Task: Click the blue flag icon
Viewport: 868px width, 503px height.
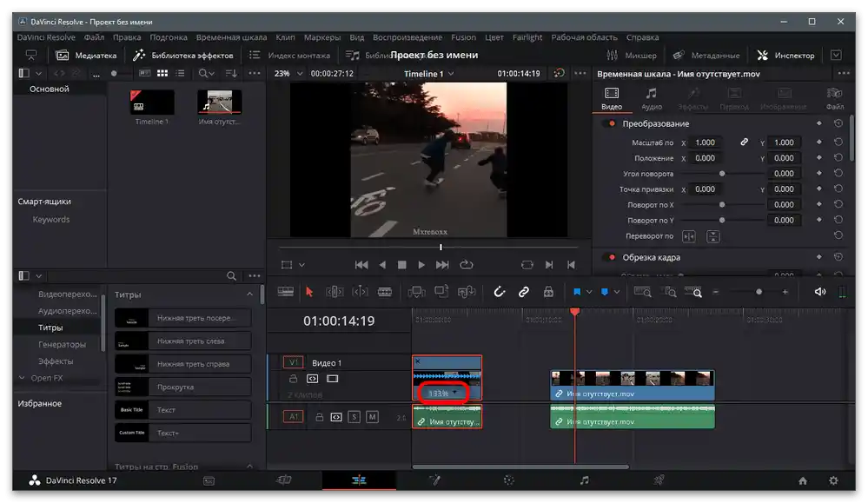Action: [x=577, y=292]
